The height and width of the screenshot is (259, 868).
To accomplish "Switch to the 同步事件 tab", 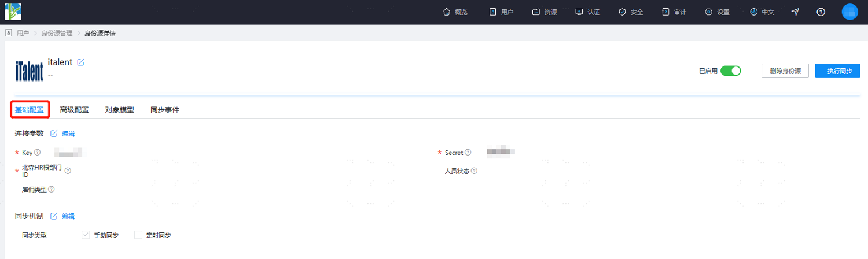I will (x=164, y=110).
